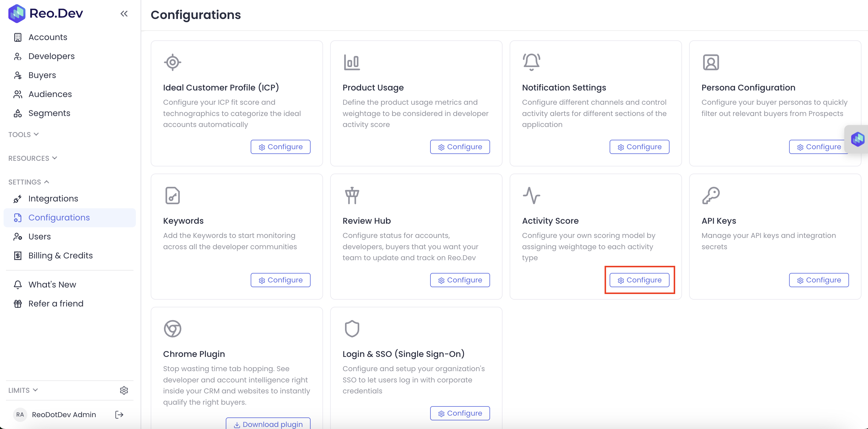Click the API Keys key icon
868x429 pixels.
[711, 196]
